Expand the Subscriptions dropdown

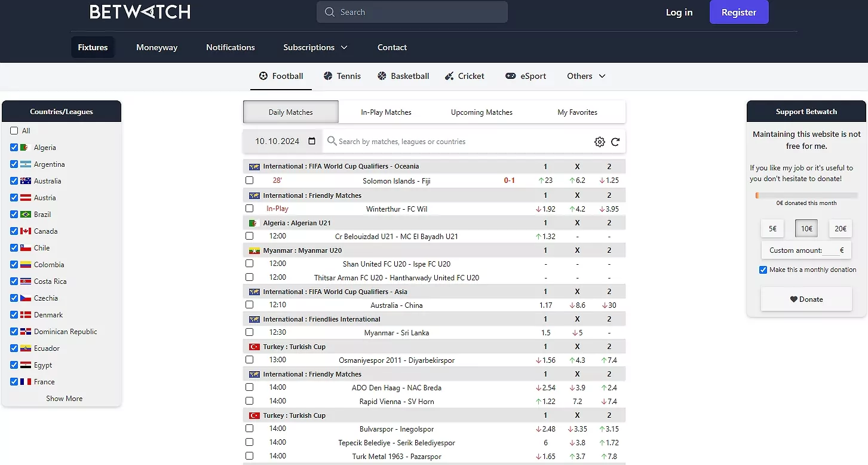[x=315, y=47]
